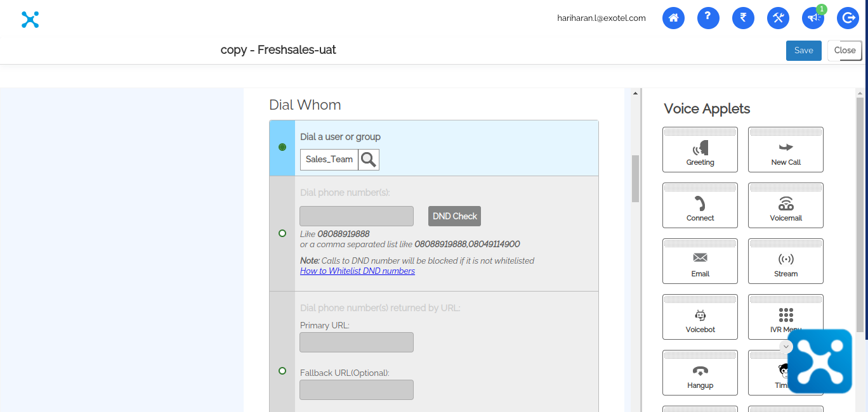Select the New Call voice applet
The width and height of the screenshot is (868, 412).
tap(786, 150)
